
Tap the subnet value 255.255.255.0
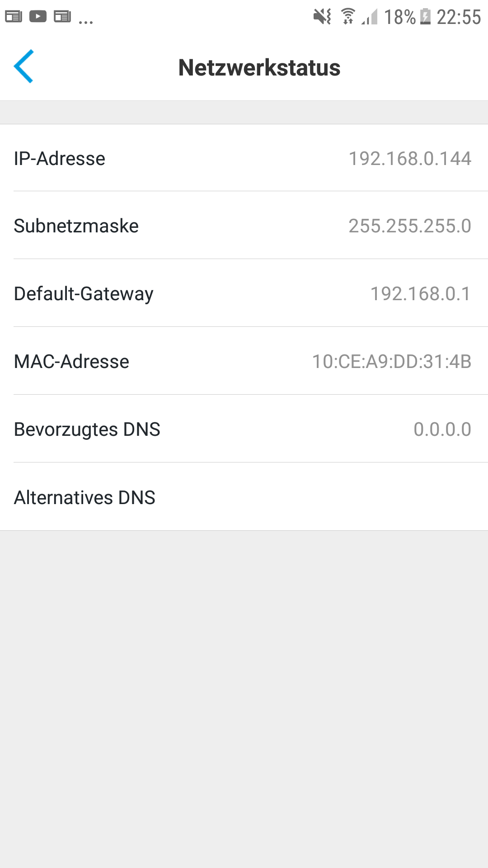(x=410, y=226)
